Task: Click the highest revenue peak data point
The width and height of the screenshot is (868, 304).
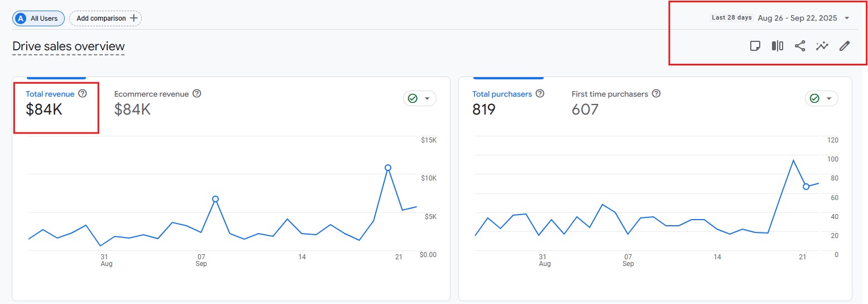Action: click(x=388, y=168)
